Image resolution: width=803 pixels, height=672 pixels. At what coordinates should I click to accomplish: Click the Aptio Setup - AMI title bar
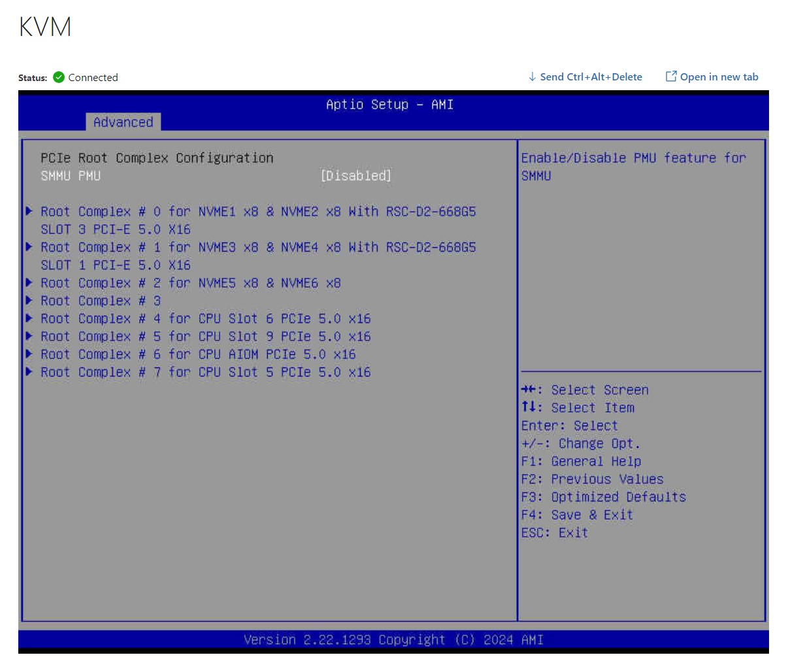click(x=390, y=105)
